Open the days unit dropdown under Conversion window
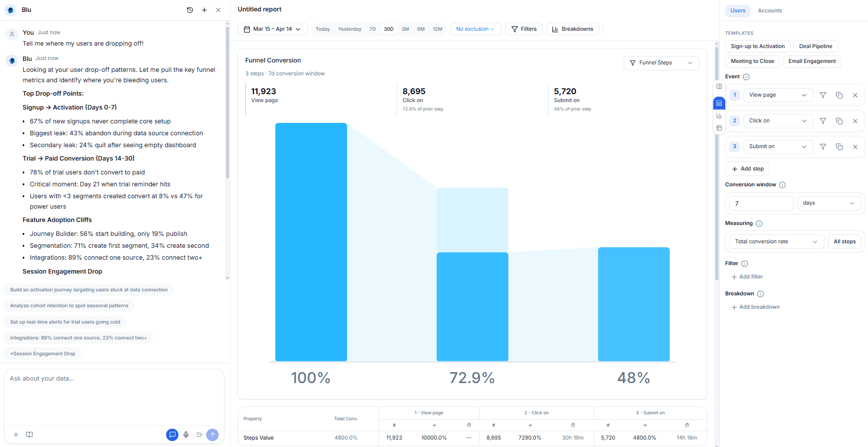This screenshot has height=447, width=868. tap(829, 203)
